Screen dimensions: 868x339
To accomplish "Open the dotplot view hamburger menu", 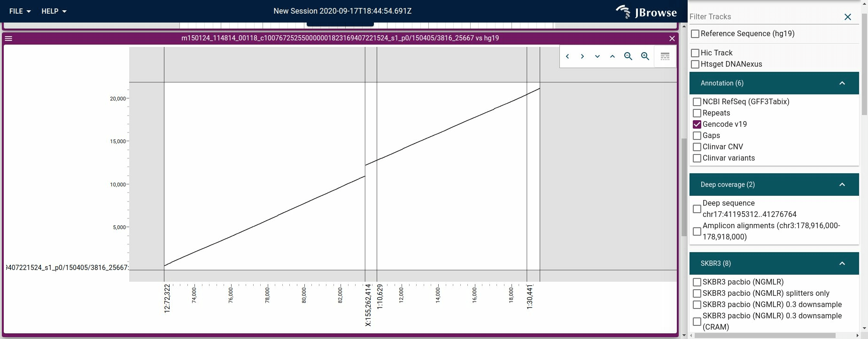I will click(x=8, y=39).
